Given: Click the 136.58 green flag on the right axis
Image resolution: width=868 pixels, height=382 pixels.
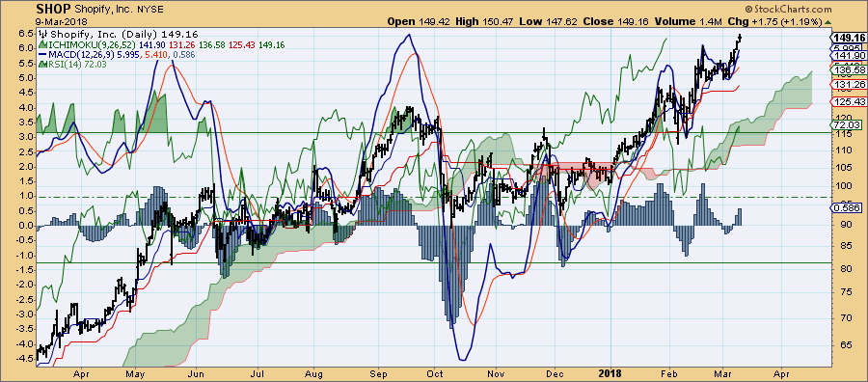Looking at the screenshot, I should (848, 69).
